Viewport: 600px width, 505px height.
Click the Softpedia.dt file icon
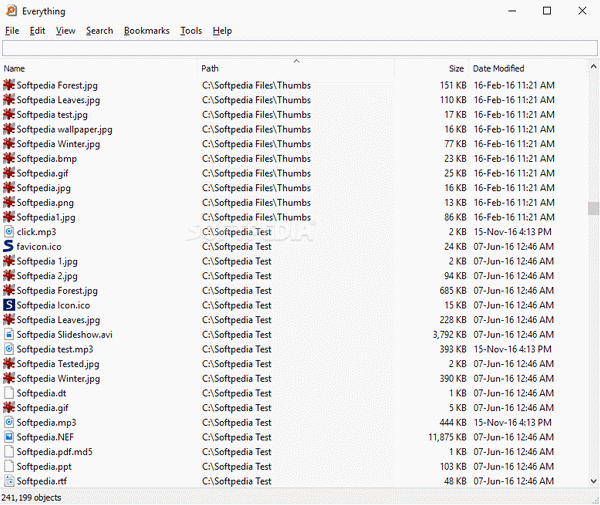(x=9, y=393)
